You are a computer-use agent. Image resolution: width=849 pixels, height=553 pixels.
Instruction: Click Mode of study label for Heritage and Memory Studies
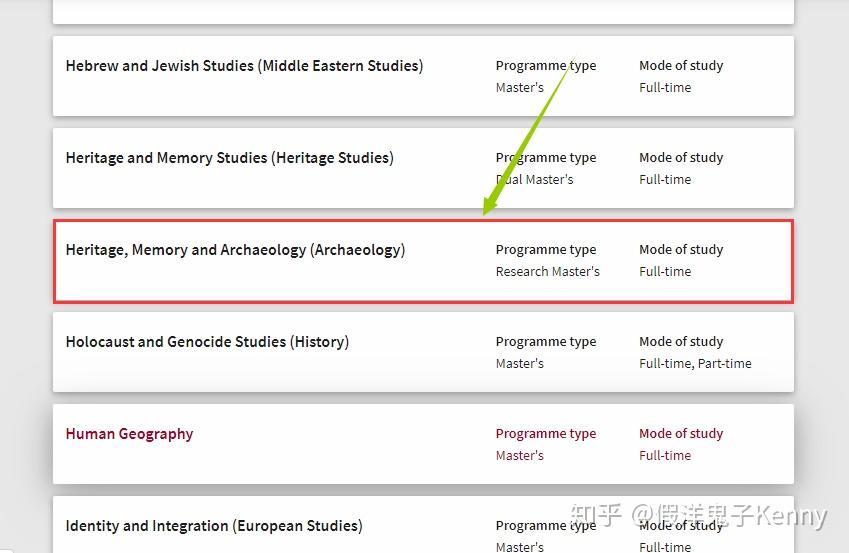[680, 158]
